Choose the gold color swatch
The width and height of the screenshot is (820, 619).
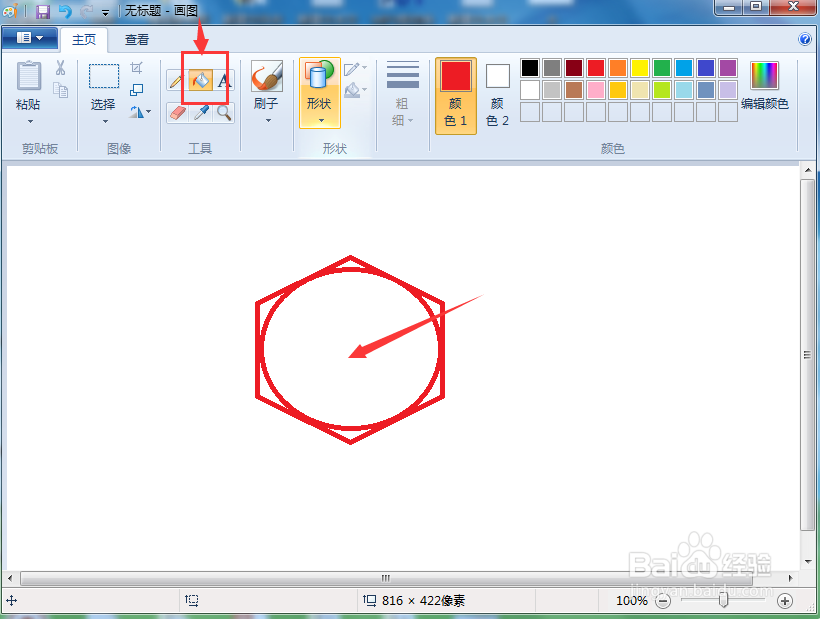point(618,90)
